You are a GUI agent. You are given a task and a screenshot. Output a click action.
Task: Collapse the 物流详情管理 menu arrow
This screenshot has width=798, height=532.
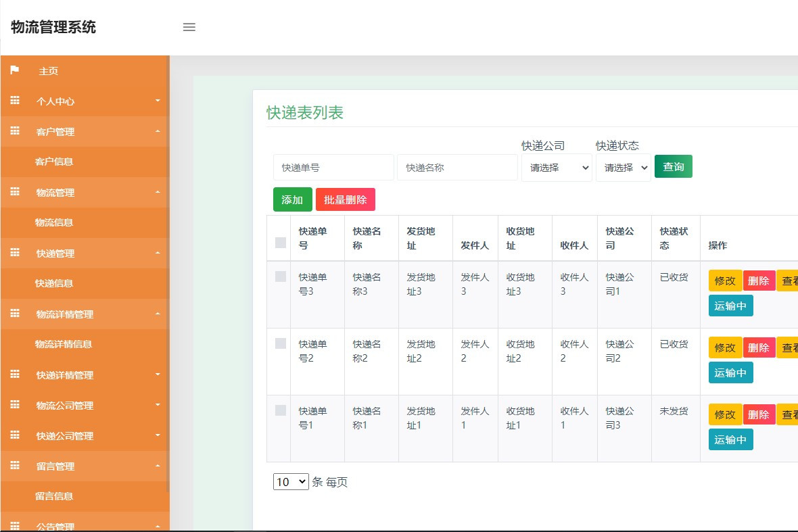click(x=158, y=313)
